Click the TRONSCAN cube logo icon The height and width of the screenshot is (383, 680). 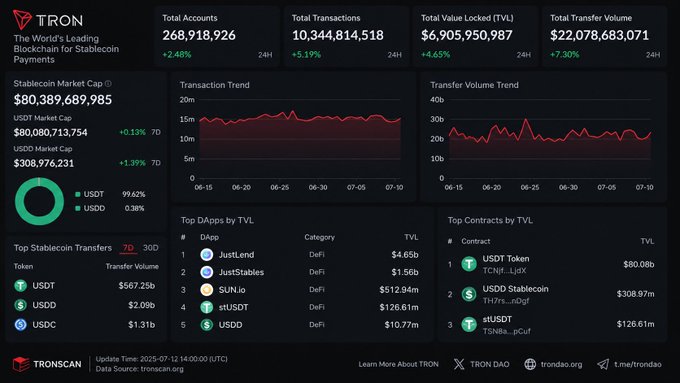21,364
